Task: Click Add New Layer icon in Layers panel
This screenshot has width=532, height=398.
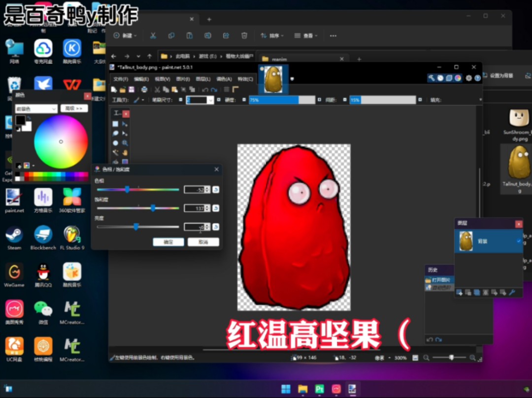Action: tap(460, 293)
